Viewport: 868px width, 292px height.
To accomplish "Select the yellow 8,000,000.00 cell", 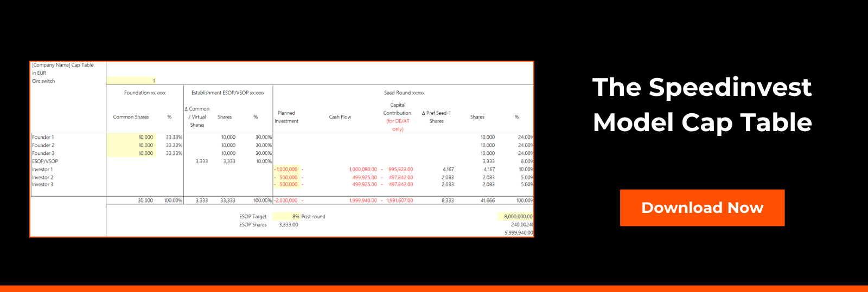I will pyautogui.click(x=515, y=217).
